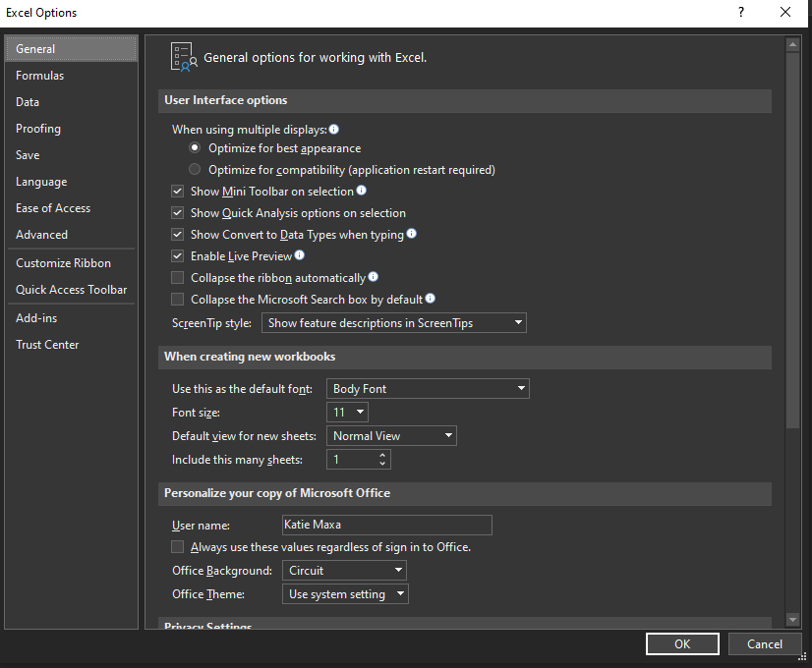
Task: Uncheck Show Mini Toolbar on selection
Action: (x=178, y=192)
